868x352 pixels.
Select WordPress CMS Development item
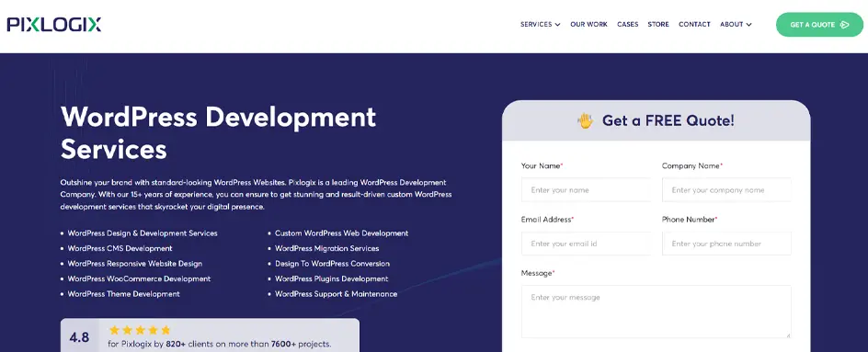click(x=120, y=248)
